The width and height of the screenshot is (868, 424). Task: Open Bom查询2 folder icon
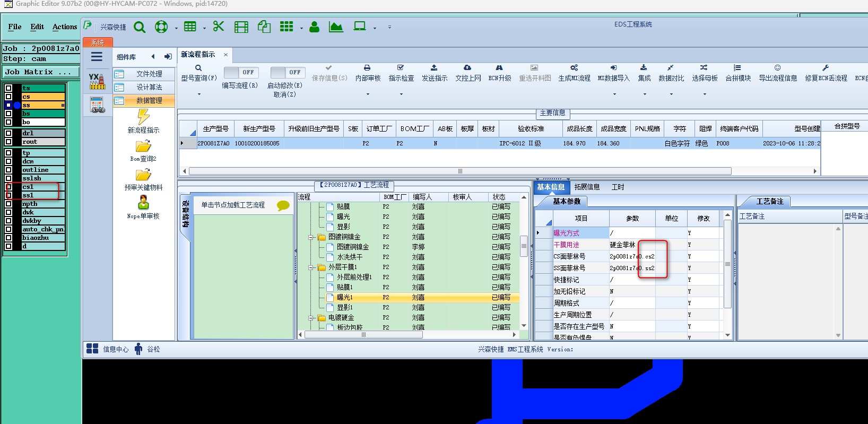tap(143, 146)
